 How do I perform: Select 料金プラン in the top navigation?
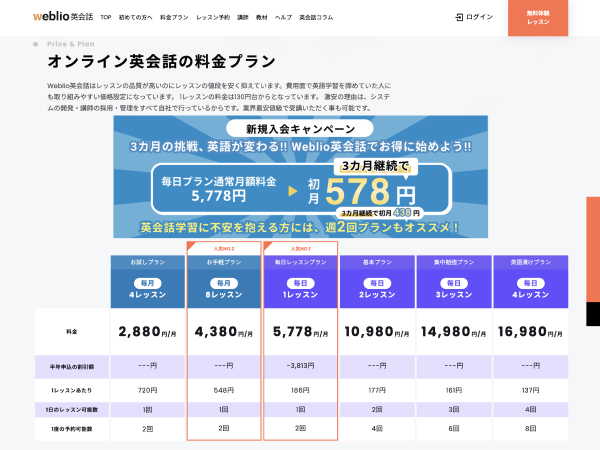tap(174, 18)
